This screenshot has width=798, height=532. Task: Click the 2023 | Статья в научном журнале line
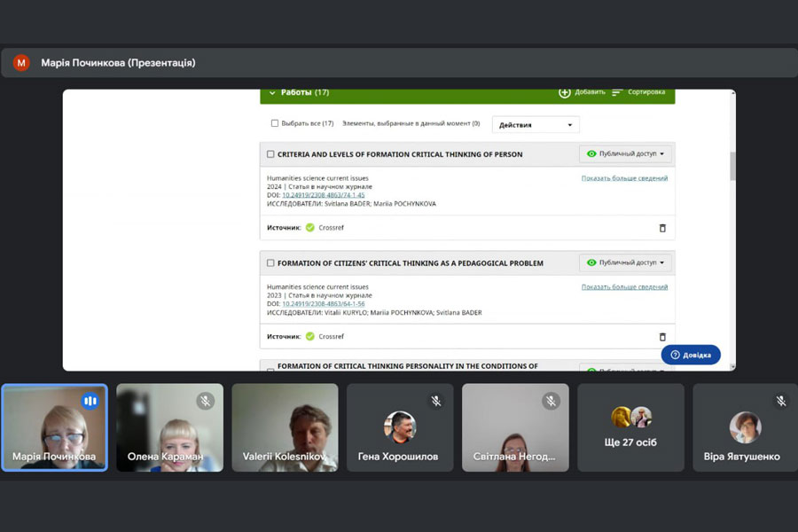pyautogui.click(x=319, y=295)
